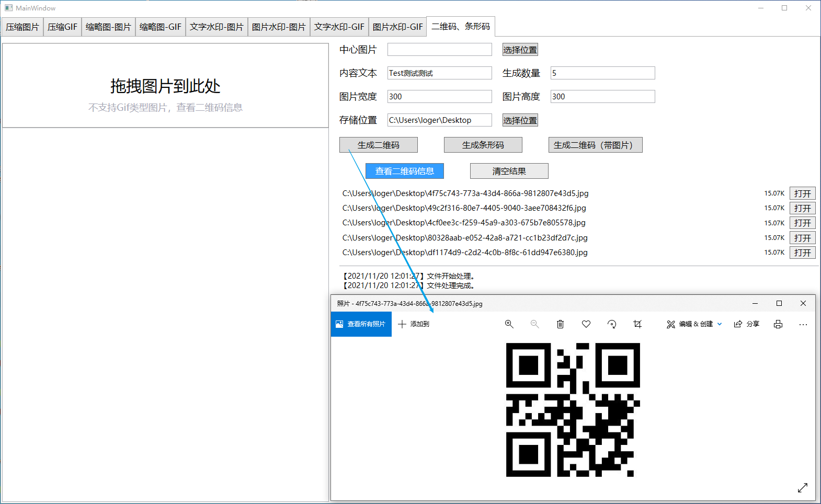Viewport: 821px width, 504px height.
Task: Click the QR code image in Photos
Action: [573, 410]
